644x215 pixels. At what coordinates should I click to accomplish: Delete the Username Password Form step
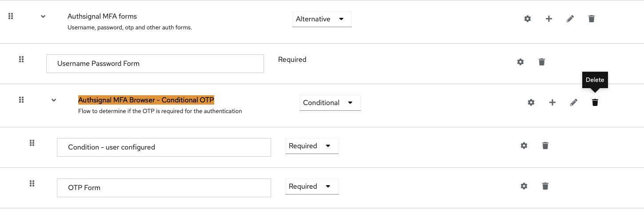(x=542, y=62)
